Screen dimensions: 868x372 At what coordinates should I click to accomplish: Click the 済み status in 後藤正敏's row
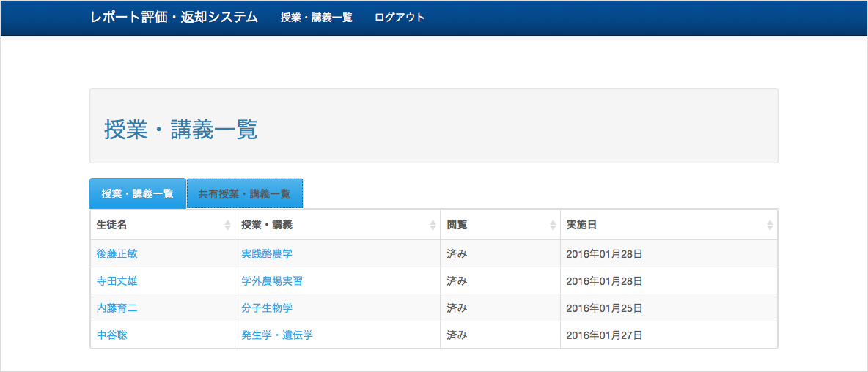(457, 254)
